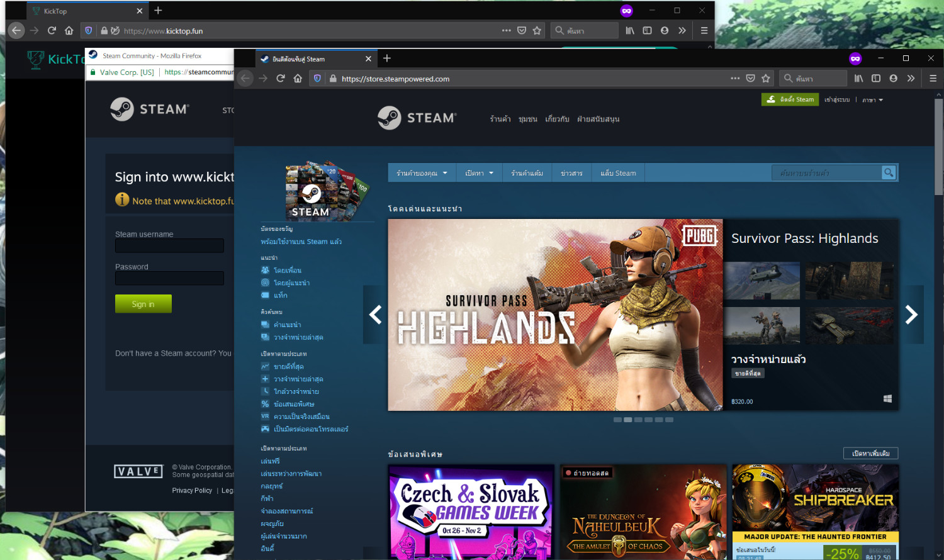
Task: Open Firefox library in Steam store window
Action: (x=858, y=79)
